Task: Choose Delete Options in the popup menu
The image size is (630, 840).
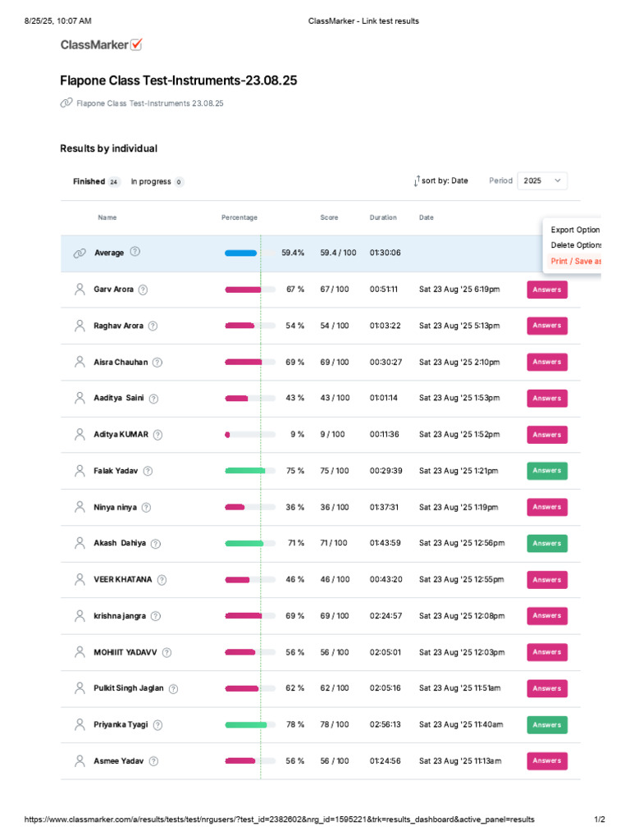Action: (x=576, y=244)
